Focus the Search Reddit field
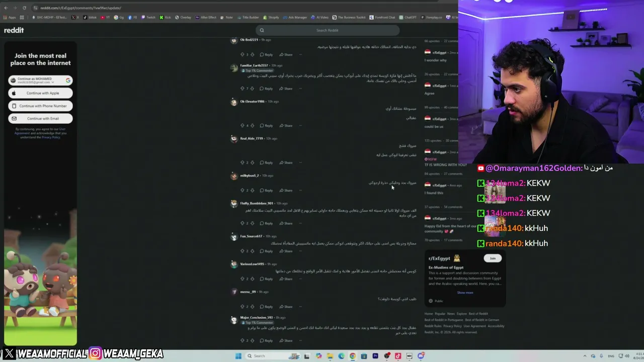644x362 pixels. (x=328, y=30)
